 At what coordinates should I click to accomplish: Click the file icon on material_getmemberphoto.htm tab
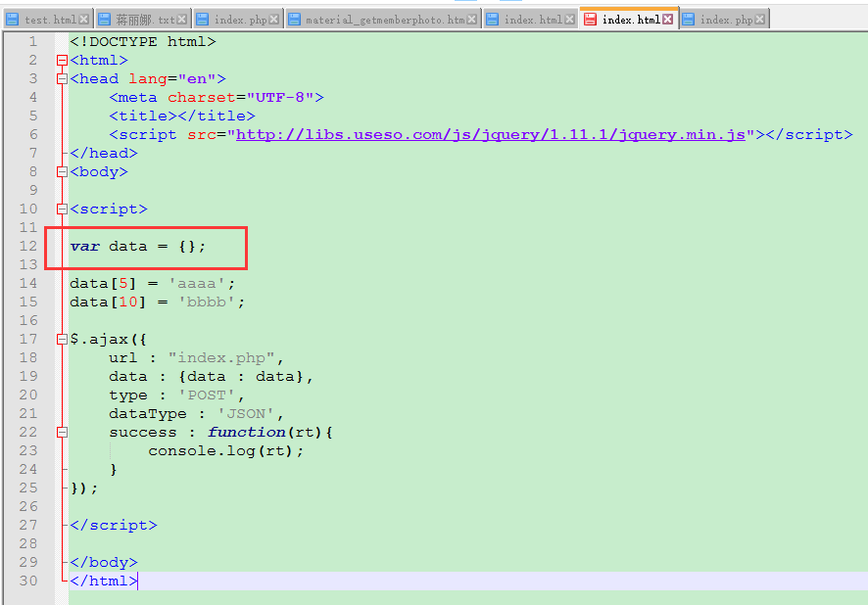pyautogui.click(x=295, y=20)
